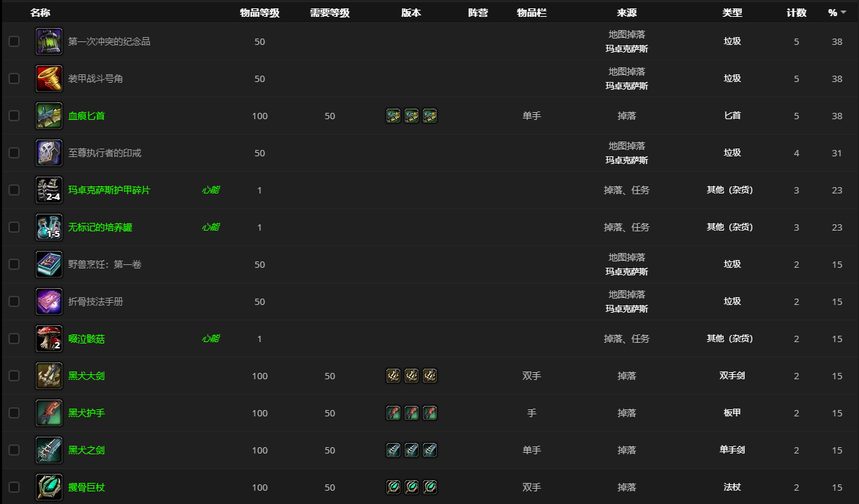The height and width of the screenshot is (504, 859).
Task: Open the 撰骨巨杖 item link
Action: coord(86,487)
